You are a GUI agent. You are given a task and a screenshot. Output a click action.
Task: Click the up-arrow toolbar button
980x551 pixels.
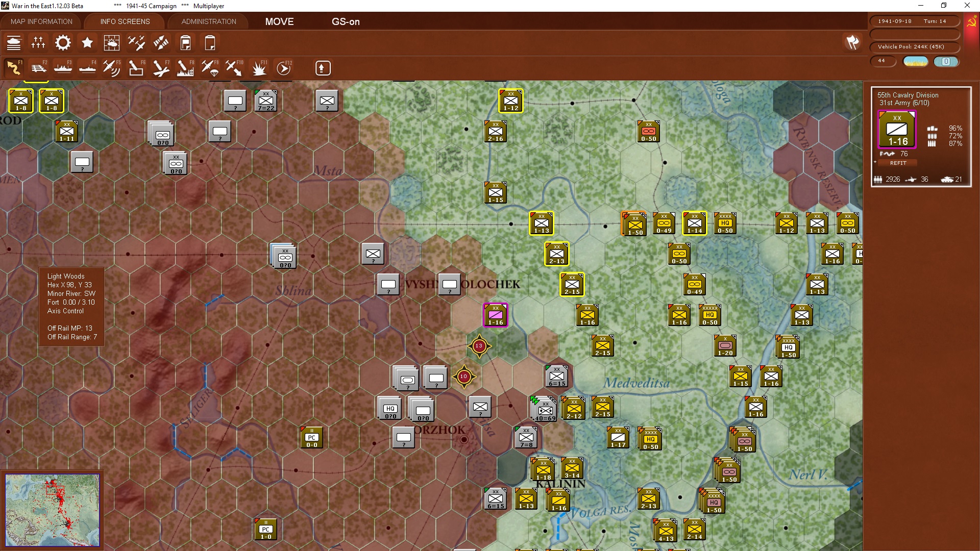pos(323,68)
